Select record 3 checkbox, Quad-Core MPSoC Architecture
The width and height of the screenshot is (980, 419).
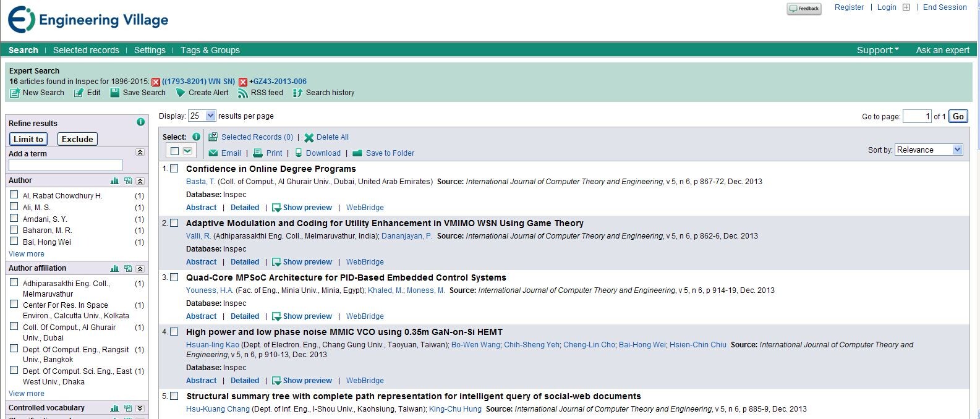click(x=174, y=277)
